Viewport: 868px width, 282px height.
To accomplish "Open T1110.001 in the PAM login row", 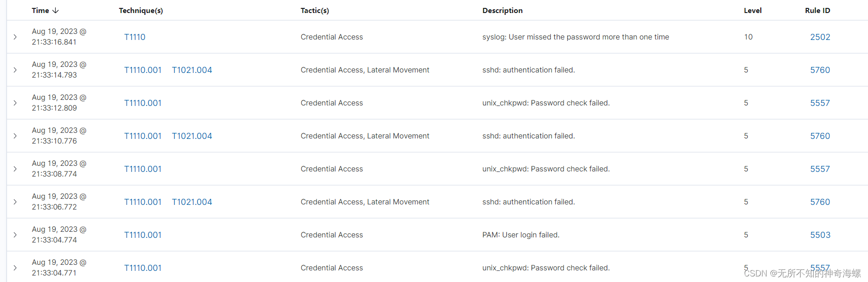I will pyautogui.click(x=143, y=235).
